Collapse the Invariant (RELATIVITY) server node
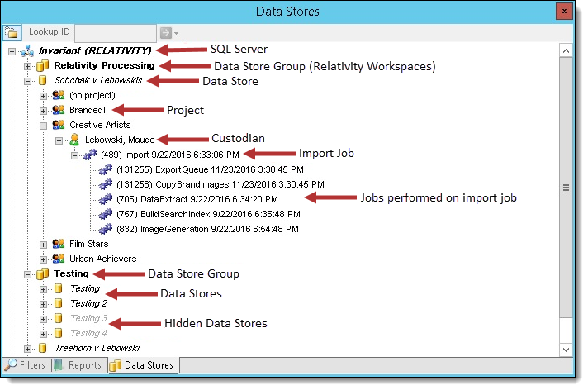Image resolution: width=588 pixels, height=390 pixels. 12,51
